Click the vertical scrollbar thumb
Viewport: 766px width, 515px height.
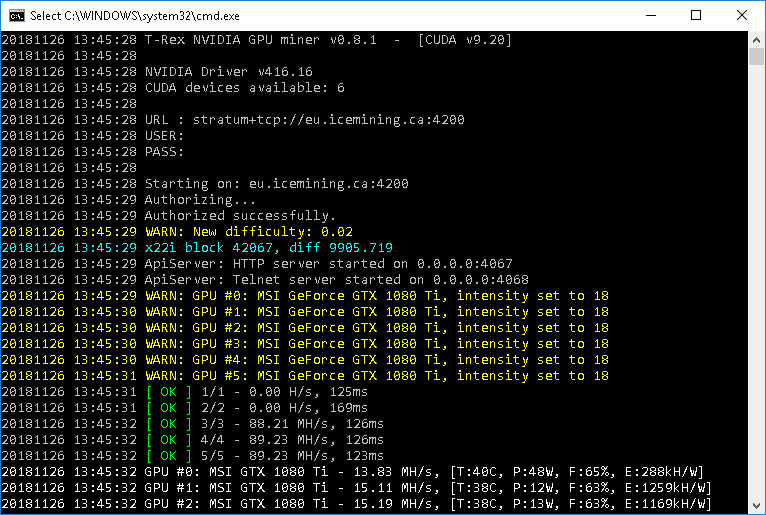click(756, 57)
